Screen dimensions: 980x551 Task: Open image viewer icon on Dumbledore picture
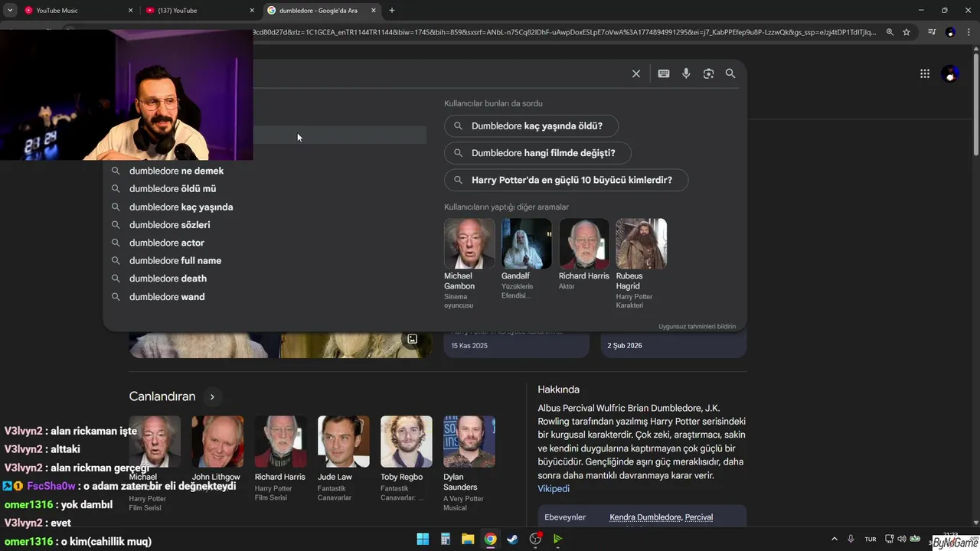pyautogui.click(x=412, y=339)
